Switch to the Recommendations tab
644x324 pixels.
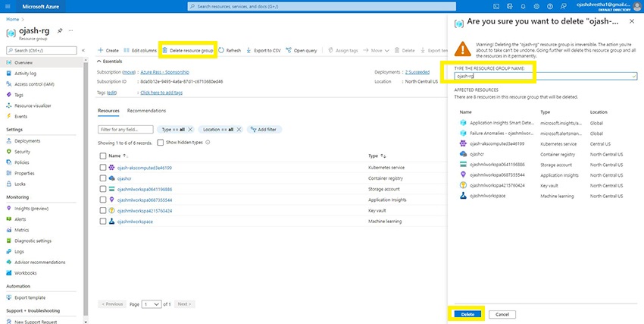[147, 111]
